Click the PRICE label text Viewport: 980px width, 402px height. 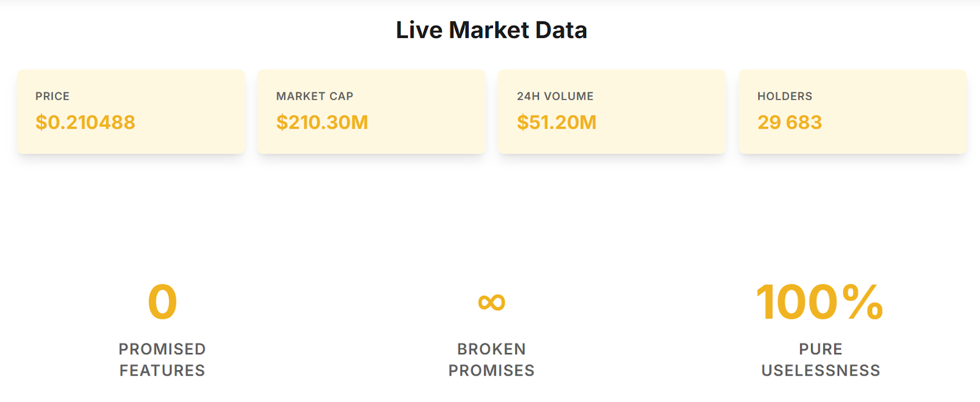(53, 96)
